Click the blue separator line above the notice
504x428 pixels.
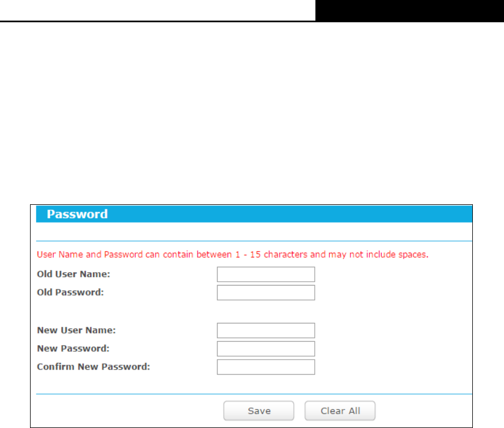point(254,241)
